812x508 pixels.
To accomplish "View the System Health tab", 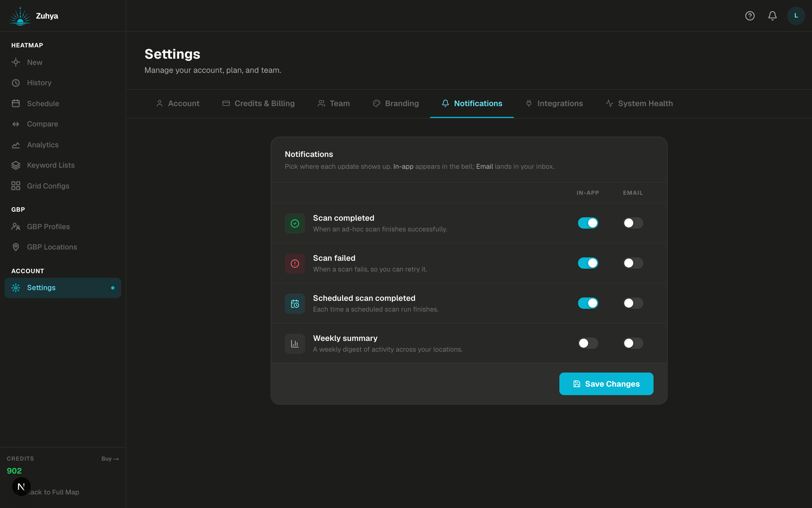I will (639, 104).
